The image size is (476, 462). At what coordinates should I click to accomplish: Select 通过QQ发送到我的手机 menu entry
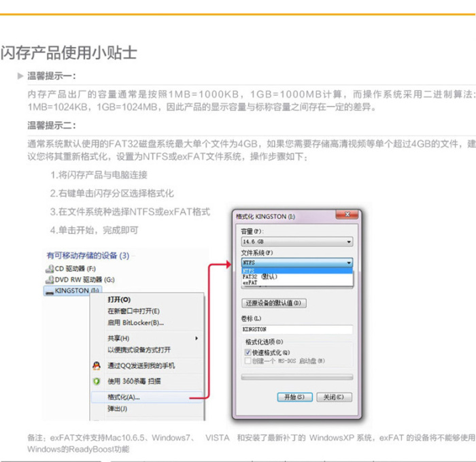(141, 365)
